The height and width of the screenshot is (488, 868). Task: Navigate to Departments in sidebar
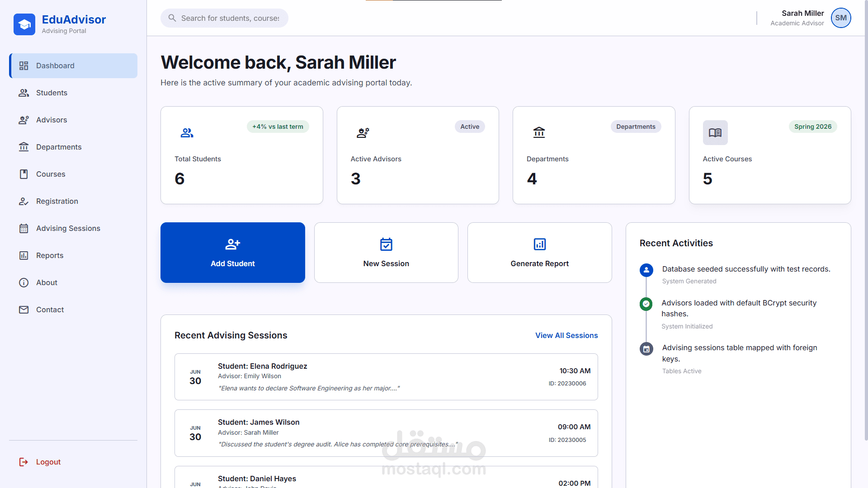tap(73, 147)
